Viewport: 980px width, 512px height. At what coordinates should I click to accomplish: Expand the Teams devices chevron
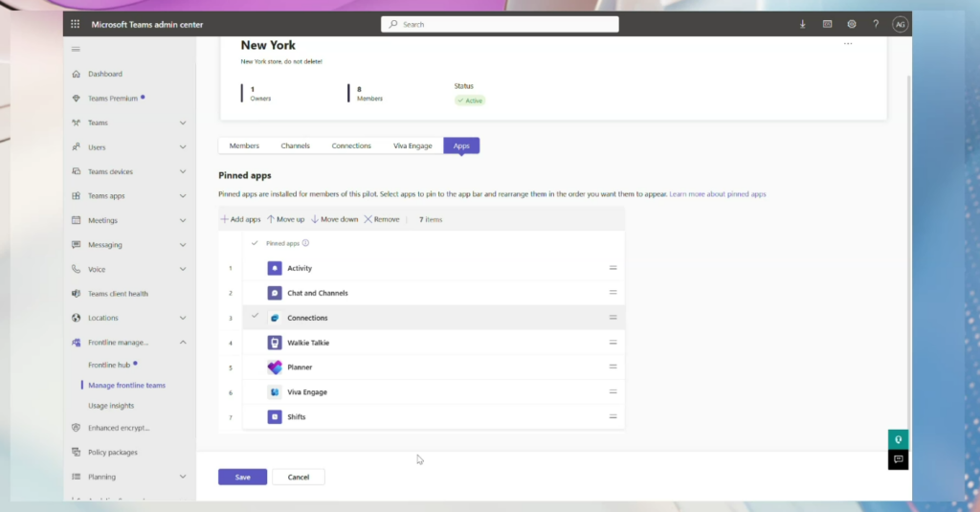183,171
